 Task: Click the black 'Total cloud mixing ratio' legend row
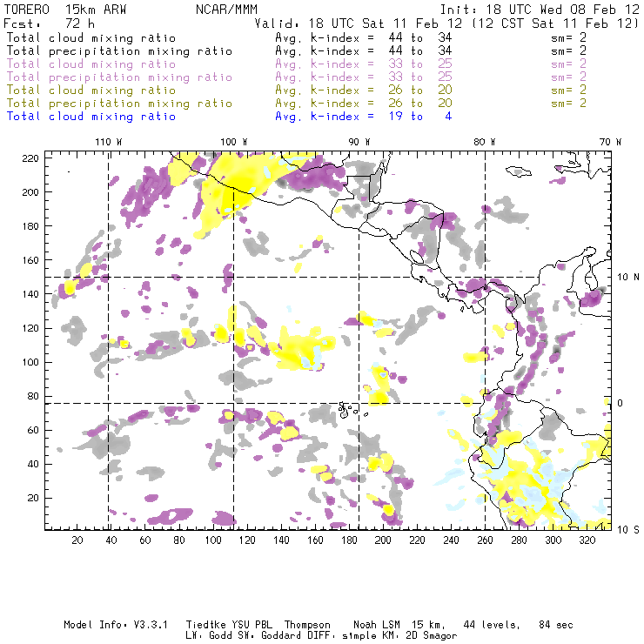click(x=296, y=37)
